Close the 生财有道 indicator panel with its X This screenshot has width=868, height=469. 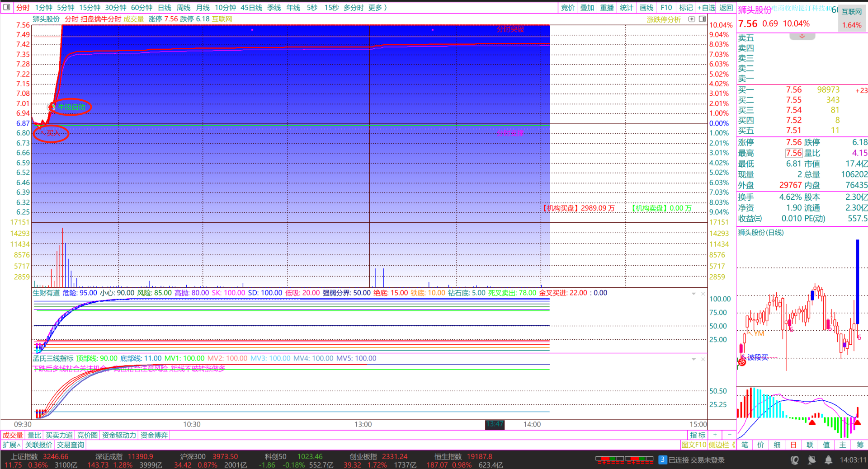(x=703, y=294)
